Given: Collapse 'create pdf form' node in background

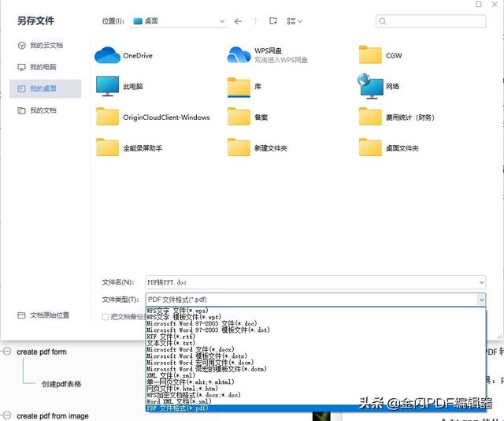Looking at the screenshot, I should [x=7, y=351].
